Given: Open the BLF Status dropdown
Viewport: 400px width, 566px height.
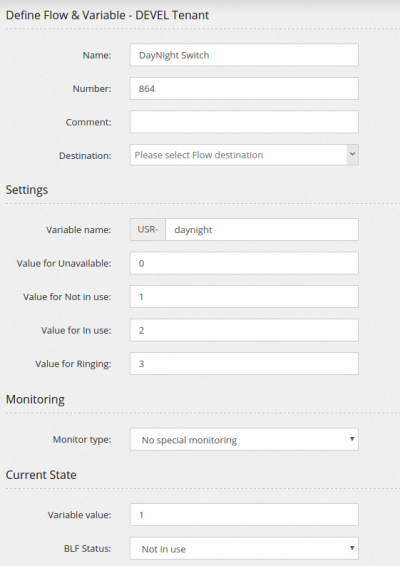Looking at the screenshot, I should point(244,549).
